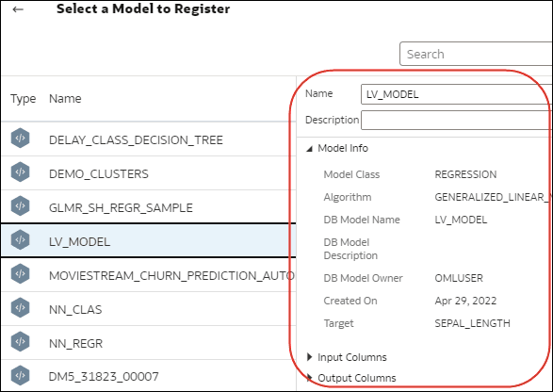Collapse the Model Info section
This screenshot has height=392, width=553.
pos(309,149)
